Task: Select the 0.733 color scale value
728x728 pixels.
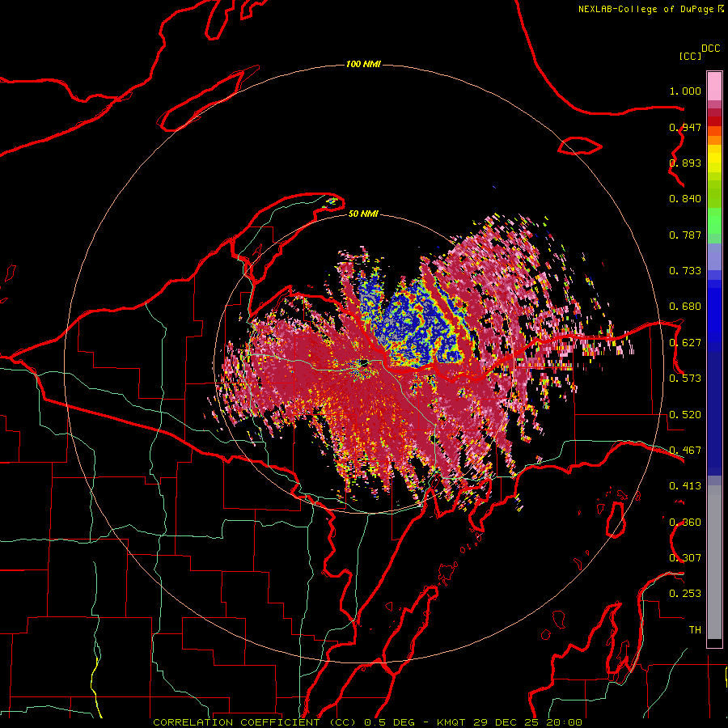Action: tap(685, 271)
